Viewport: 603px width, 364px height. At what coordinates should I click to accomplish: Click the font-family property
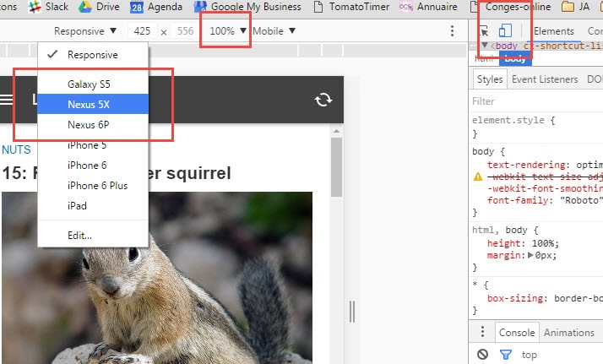pyautogui.click(x=518, y=200)
